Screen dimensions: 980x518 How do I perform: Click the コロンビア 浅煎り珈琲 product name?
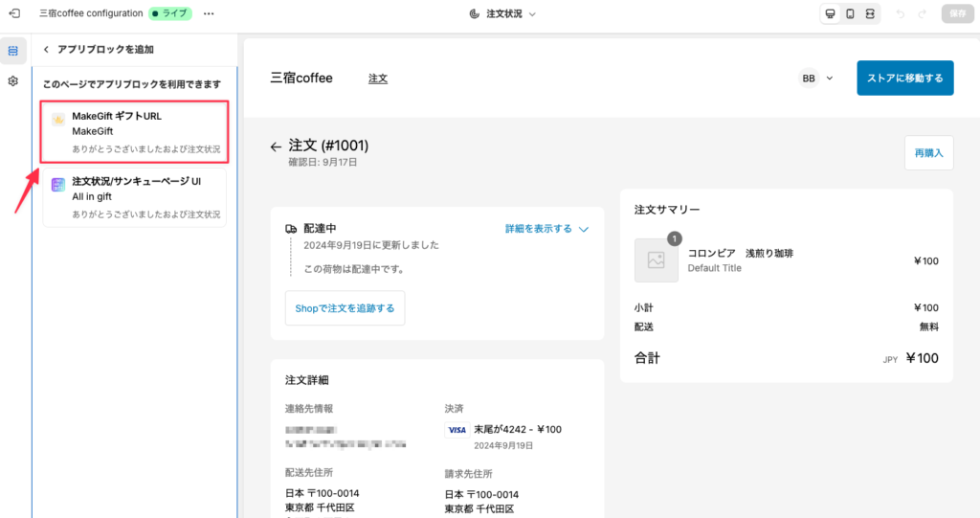click(741, 254)
